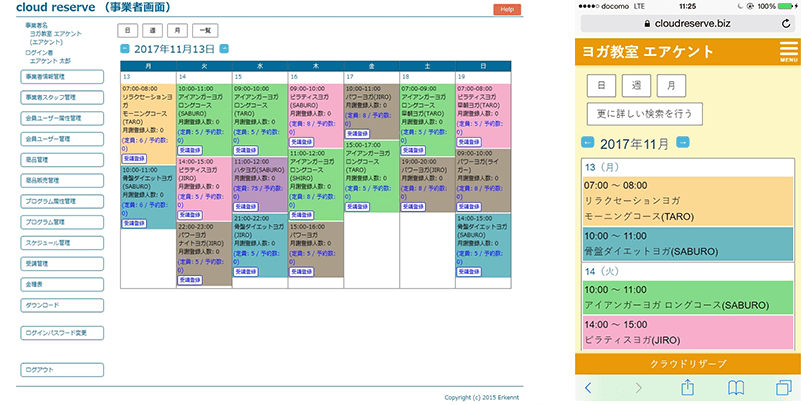Image resolution: width=801 pixels, height=405 pixels.
Task: Open 事業者スタッフ管理 in sidebar
Action: [x=62, y=98]
